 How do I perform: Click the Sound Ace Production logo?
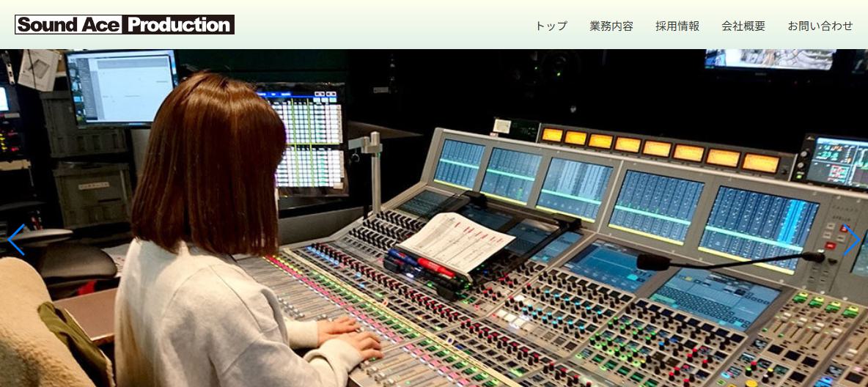pos(125,24)
